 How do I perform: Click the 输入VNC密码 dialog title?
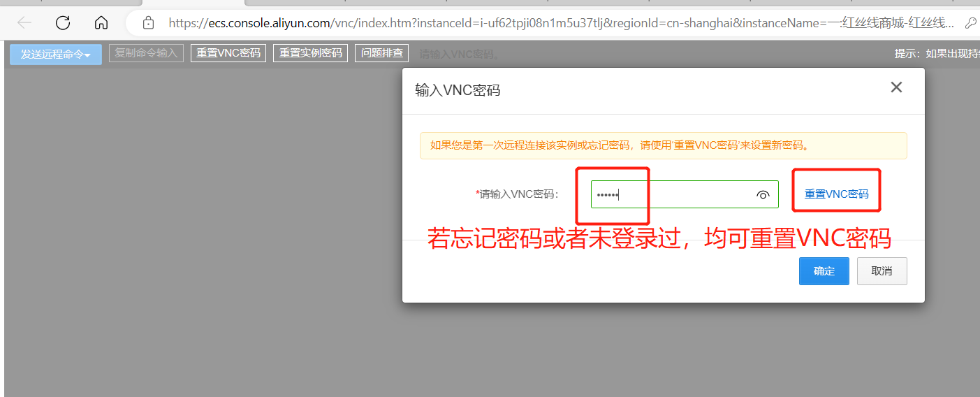(x=458, y=90)
